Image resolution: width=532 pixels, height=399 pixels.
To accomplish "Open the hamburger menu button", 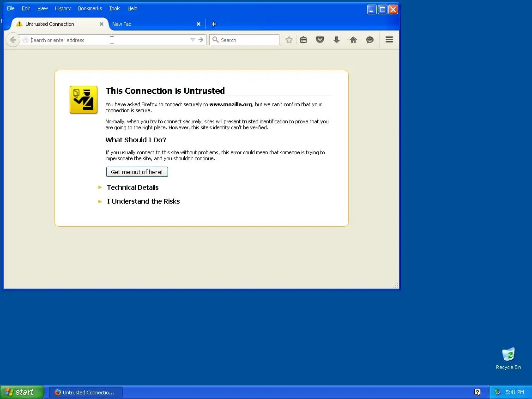I will pyautogui.click(x=389, y=40).
